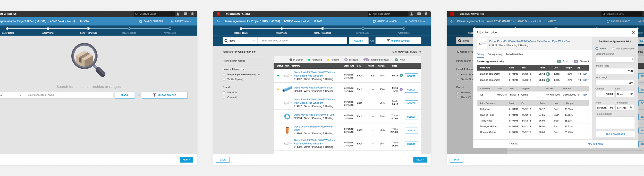This screenshot has width=644, height=176.
Task: Open search type dropdown arrow in left screen
Action: pyautogui.click(x=20, y=95)
